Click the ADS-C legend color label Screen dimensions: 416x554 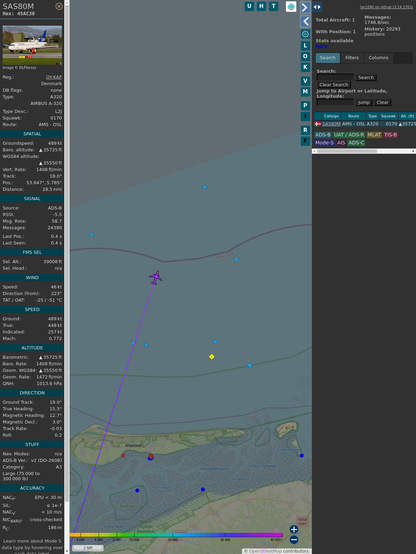coord(356,143)
